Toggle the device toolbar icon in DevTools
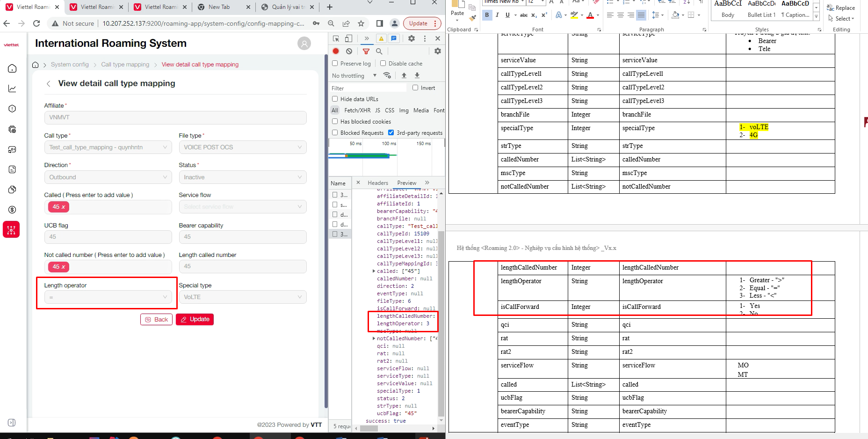Viewport: 868px width, 439px height. (348, 39)
